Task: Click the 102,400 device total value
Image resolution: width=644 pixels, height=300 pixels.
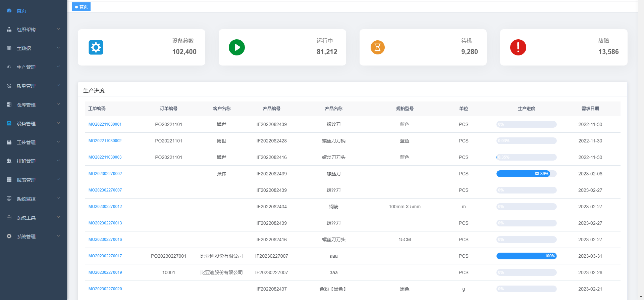Action: 184,52
